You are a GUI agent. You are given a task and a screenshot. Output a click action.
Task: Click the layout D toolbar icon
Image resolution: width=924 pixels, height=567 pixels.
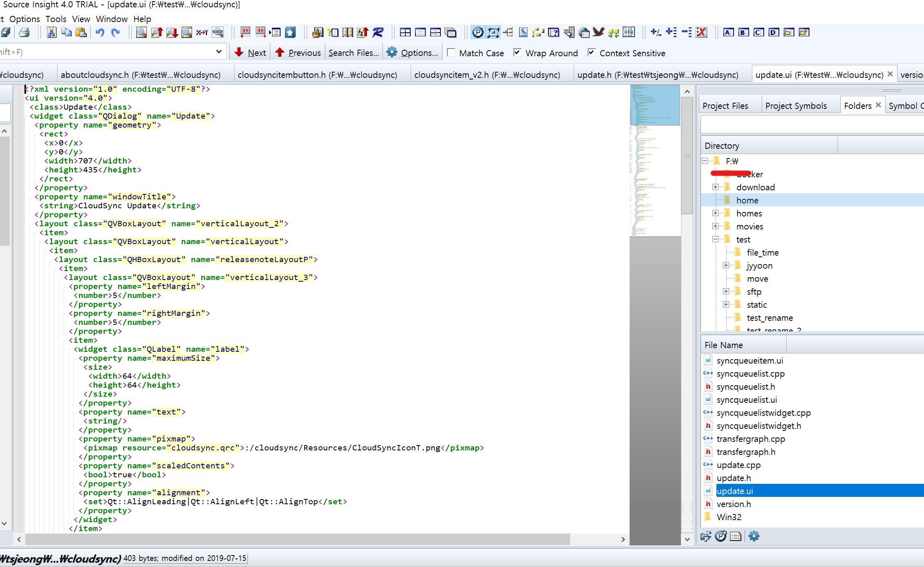pos(774,33)
